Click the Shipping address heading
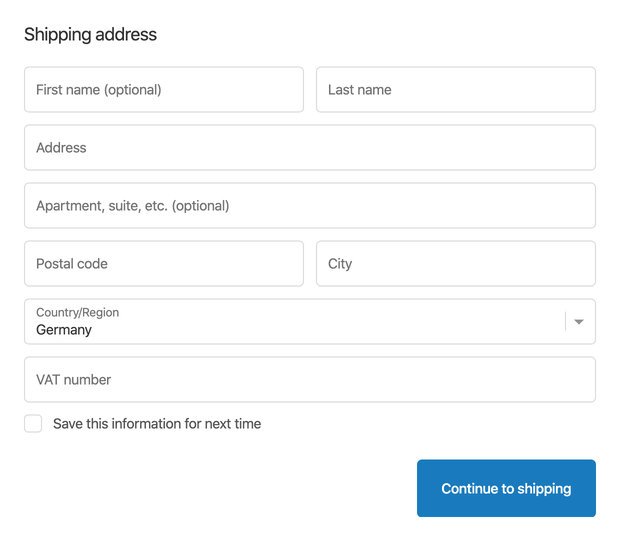Image resolution: width=620 pixels, height=540 pixels. (x=91, y=34)
